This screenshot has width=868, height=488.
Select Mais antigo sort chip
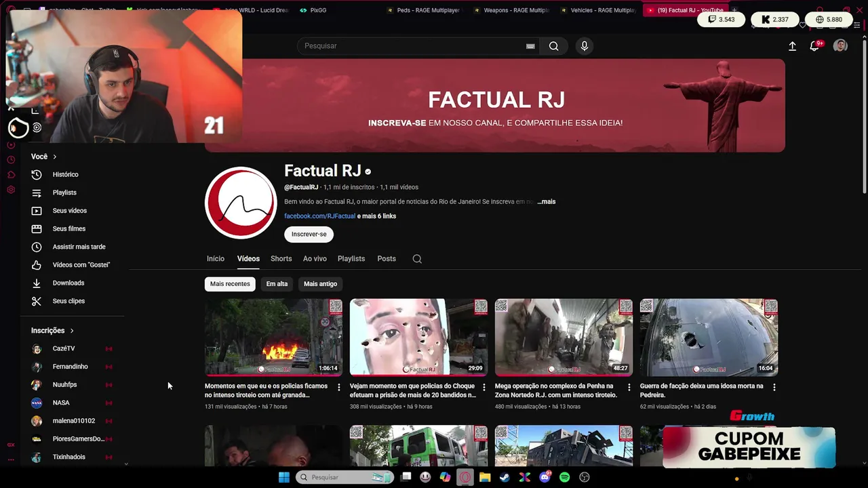(320, 284)
